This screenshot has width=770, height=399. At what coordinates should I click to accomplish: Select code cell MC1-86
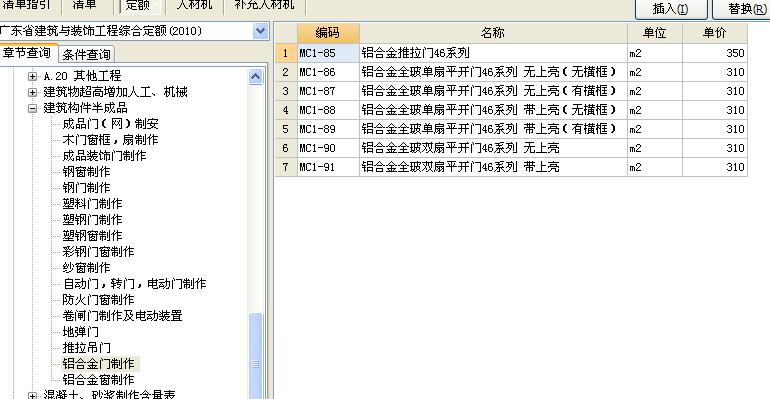[328, 72]
